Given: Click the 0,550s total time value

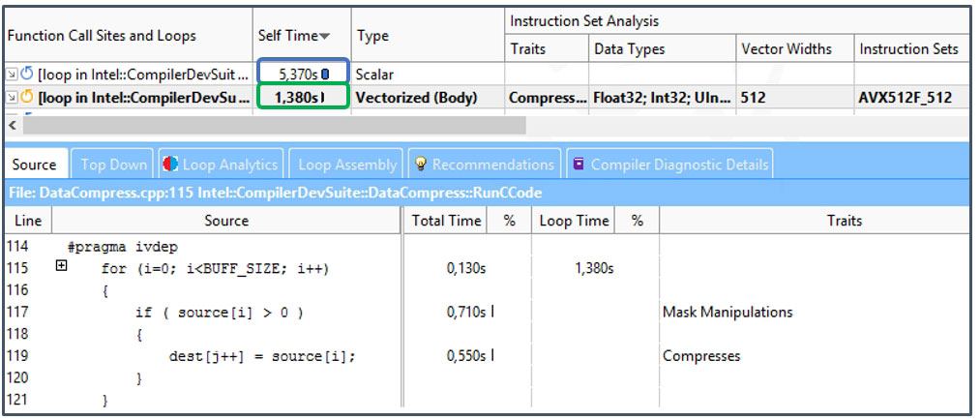Looking at the screenshot, I should (466, 356).
